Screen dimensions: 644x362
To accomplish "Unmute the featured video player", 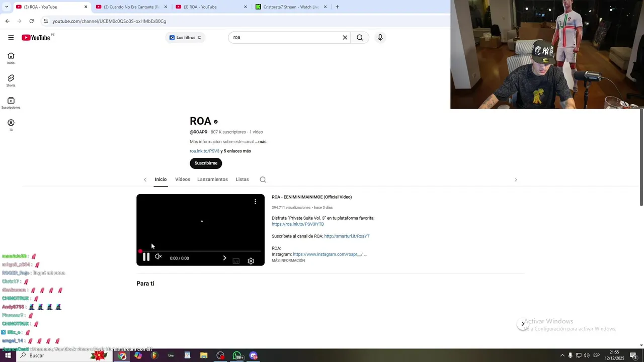I will 158,257.
